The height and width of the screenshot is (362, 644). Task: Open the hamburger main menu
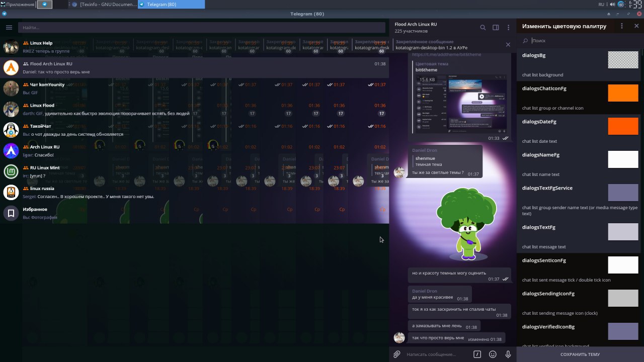click(9, 27)
